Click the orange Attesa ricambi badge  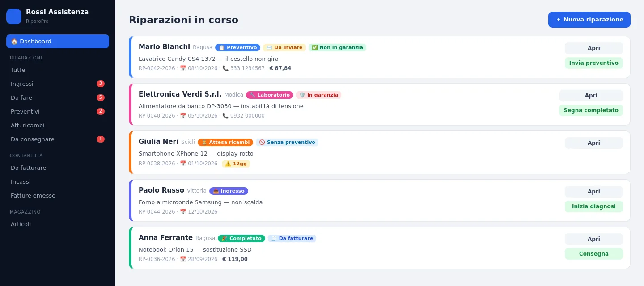225,142
